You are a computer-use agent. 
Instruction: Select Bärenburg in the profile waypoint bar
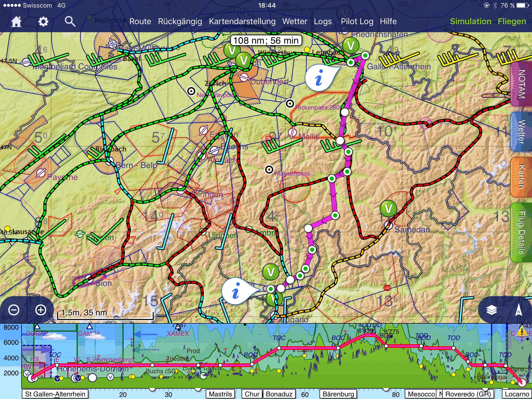point(338,394)
